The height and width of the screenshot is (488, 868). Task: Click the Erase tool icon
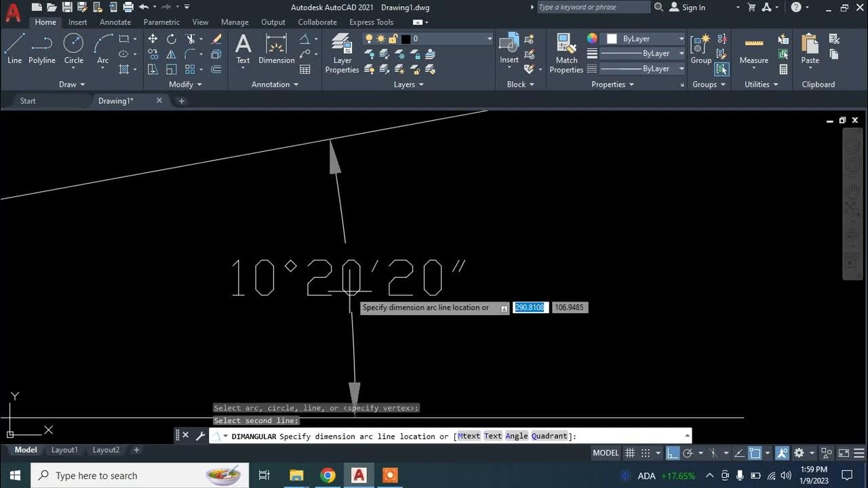coord(216,39)
